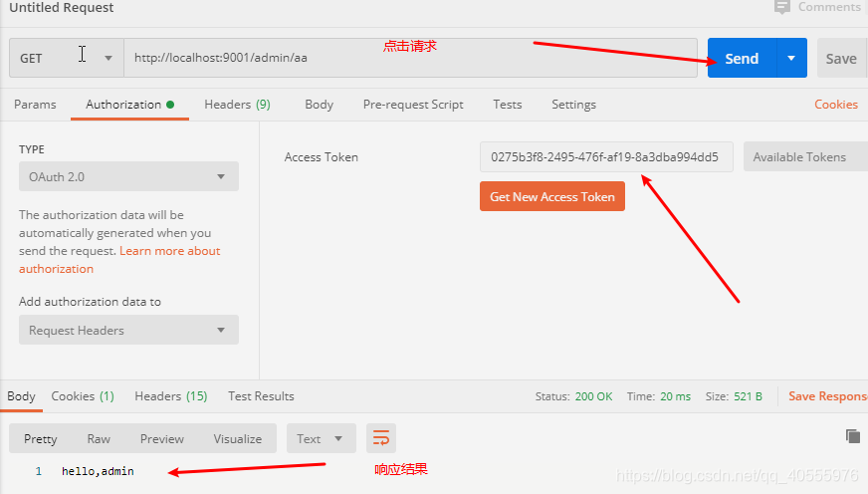Open the Tests tab

(507, 105)
